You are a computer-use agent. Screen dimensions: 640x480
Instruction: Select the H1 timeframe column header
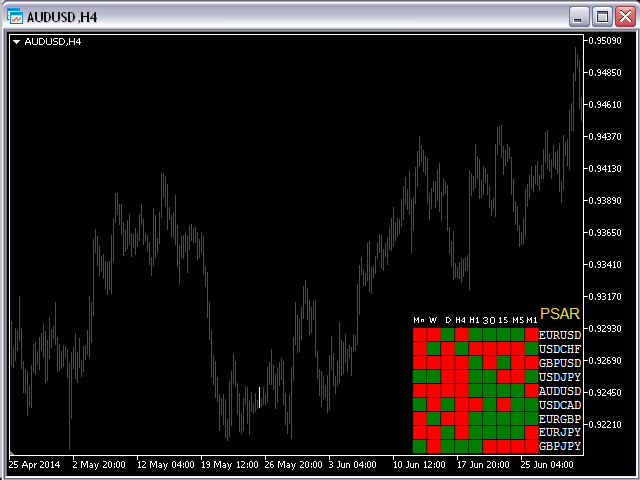474,320
